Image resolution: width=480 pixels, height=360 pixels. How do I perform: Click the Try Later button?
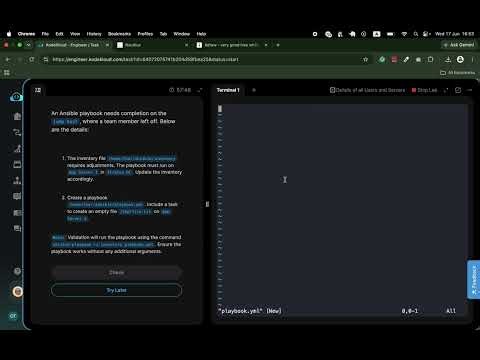pyautogui.click(x=116, y=290)
